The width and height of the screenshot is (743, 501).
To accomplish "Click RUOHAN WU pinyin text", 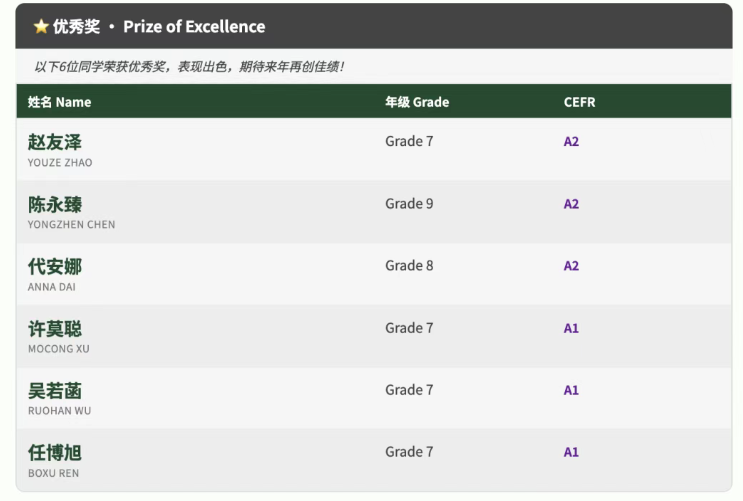I will click(x=59, y=411).
